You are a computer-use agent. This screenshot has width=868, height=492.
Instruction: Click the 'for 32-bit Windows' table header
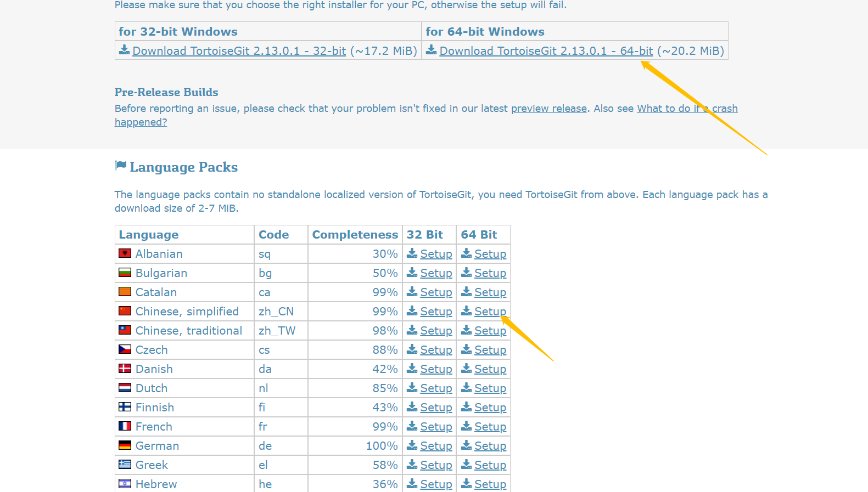pyautogui.click(x=268, y=31)
